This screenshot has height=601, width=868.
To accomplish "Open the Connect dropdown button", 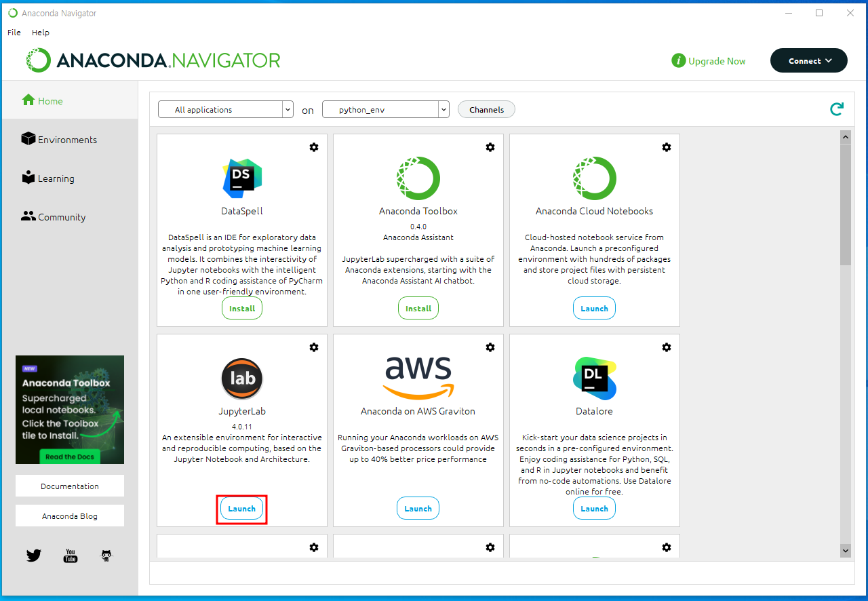I will [x=809, y=60].
